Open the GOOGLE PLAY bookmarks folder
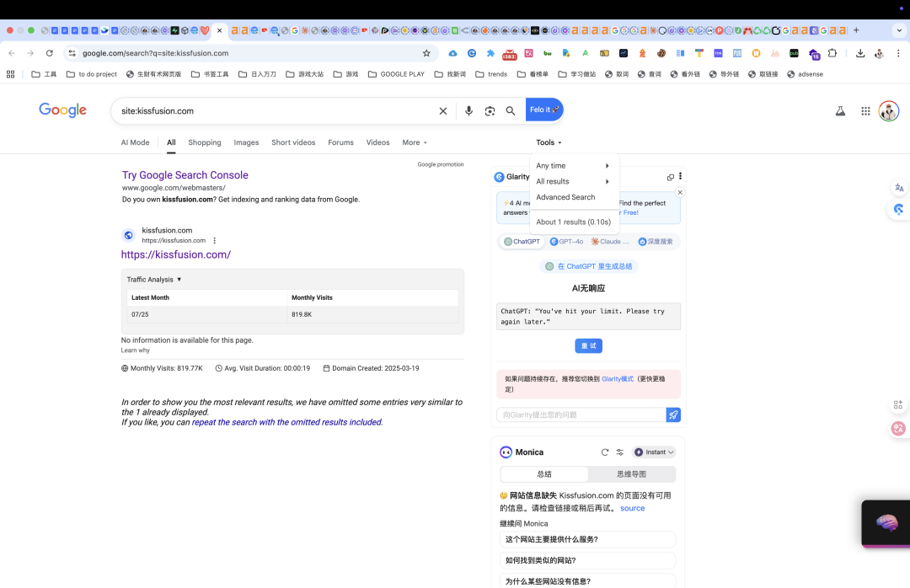Image resolution: width=910 pixels, height=588 pixels. tap(396, 74)
